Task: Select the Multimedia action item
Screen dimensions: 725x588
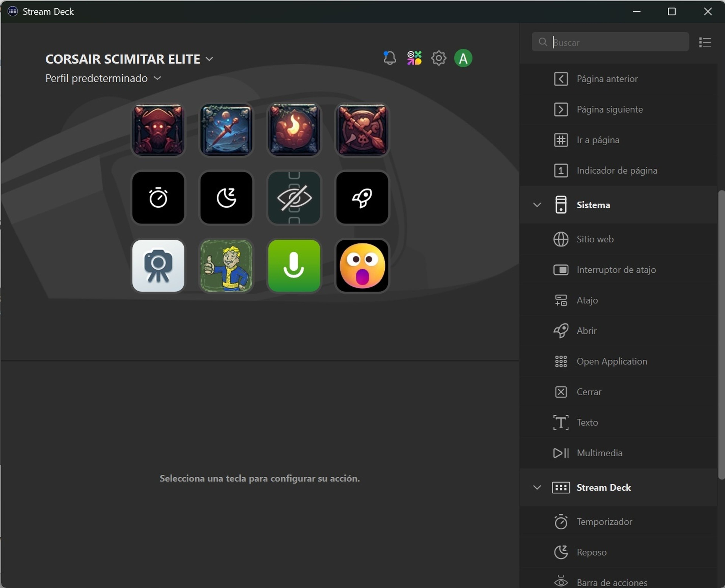Action: 599,453
